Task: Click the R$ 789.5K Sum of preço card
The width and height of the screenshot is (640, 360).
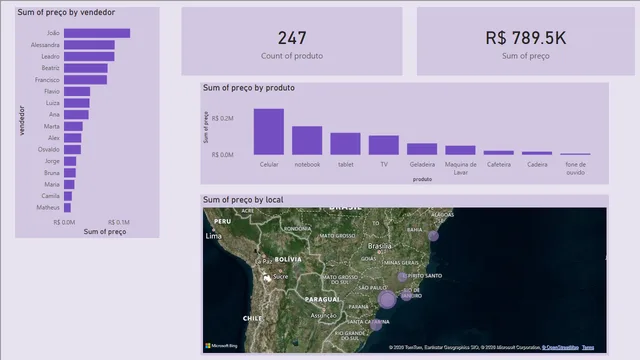Action: (x=526, y=41)
